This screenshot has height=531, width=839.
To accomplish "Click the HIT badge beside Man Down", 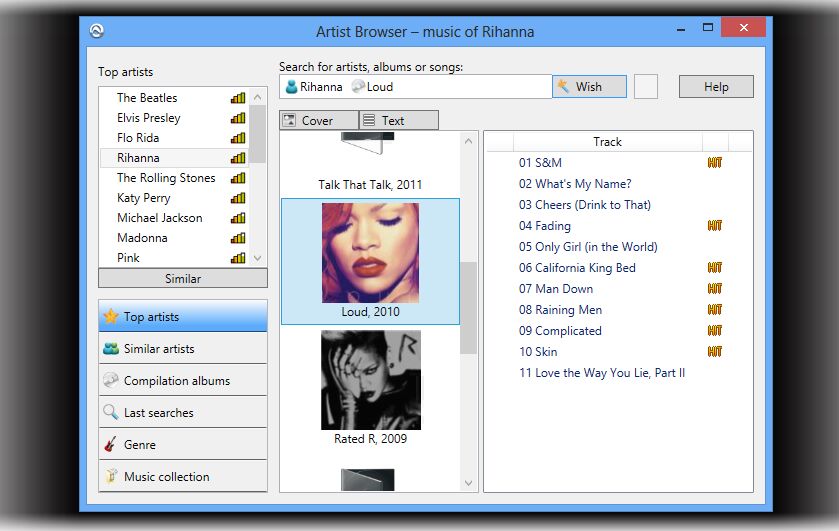I will (x=714, y=289).
